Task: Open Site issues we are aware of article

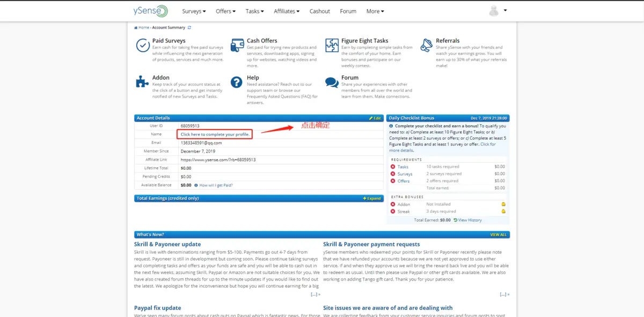Action: point(388,308)
